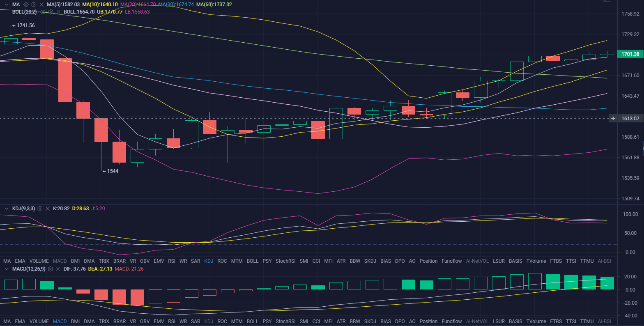Click the MA(10):1640.10 legend value
The height and width of the screenshot is (326, 644).
[100, 5]
